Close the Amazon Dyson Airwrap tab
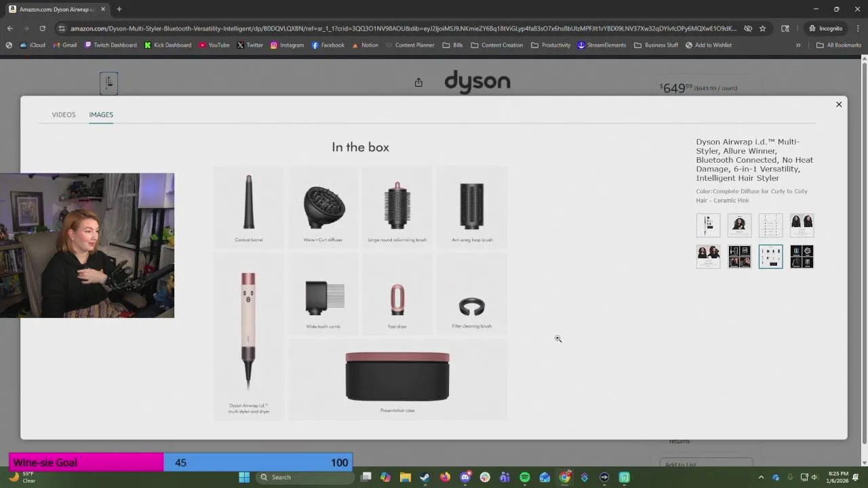 pyautogui.click(x=102, y=9)
